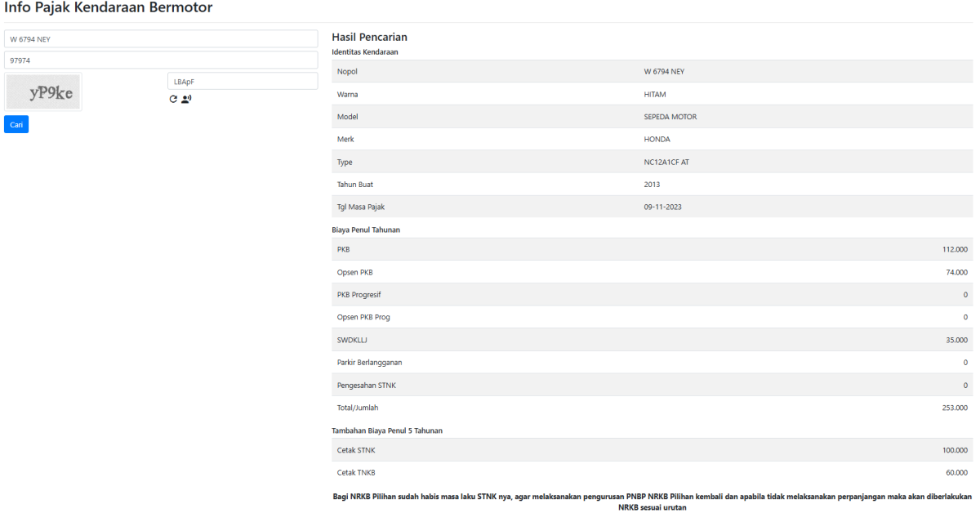
Task: Select the Merk row label
Action: [x=345, y=140]
